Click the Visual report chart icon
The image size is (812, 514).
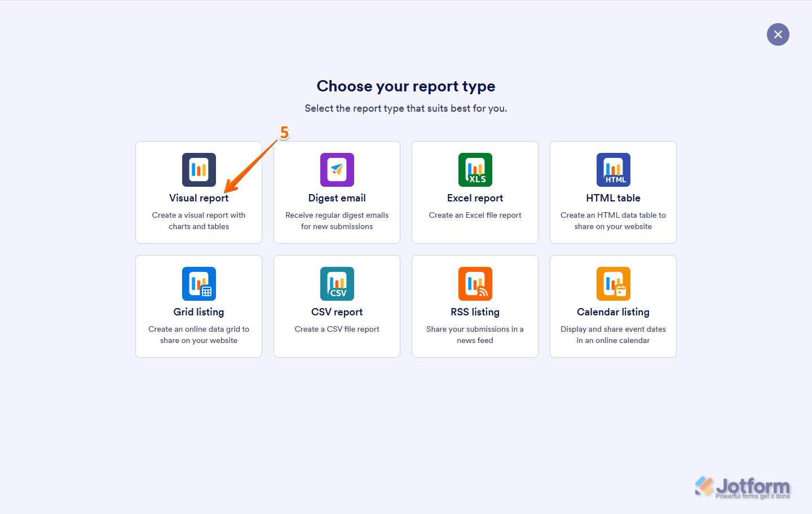coord(198,170)
